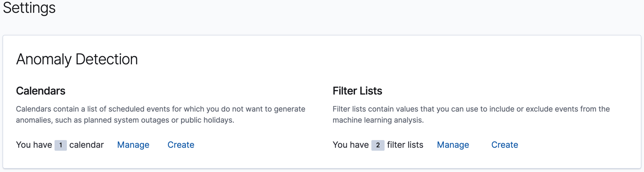
Task: Click the filter lists count badge showing 2
Action: (378, 145)
